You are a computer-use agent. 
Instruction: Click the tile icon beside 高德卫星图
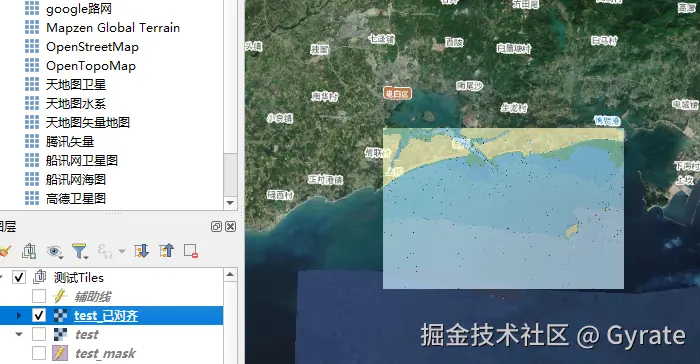click(32, 198)
